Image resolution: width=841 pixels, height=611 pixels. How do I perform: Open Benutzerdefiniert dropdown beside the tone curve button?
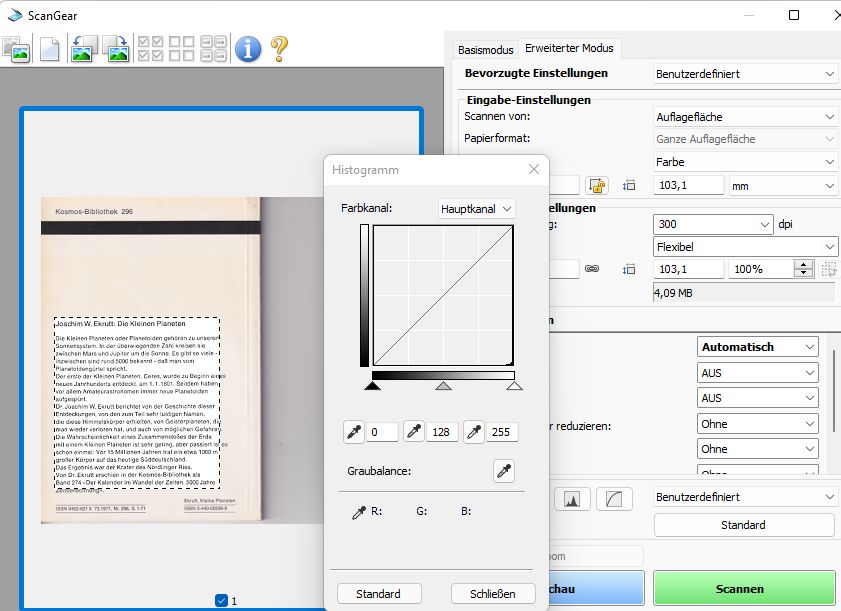744,497
